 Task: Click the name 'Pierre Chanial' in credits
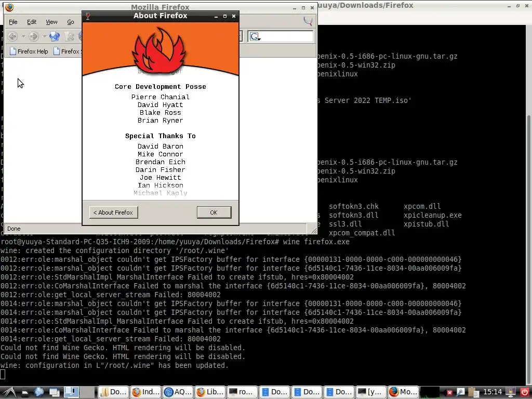click(x=160, y=97)
